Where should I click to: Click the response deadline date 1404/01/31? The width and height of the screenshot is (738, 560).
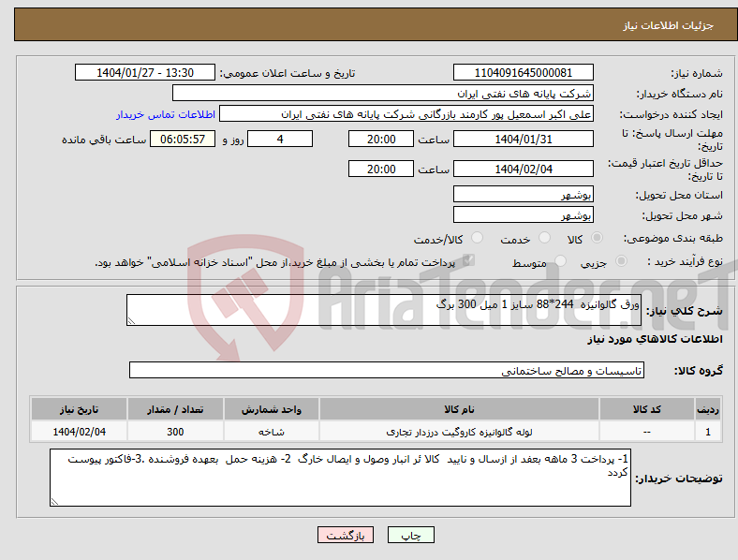tap(523, 139)
